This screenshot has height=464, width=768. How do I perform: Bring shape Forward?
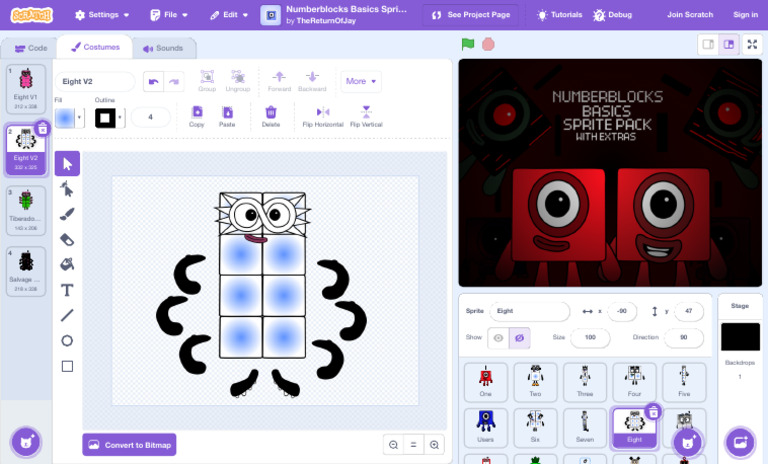[279, 80]
